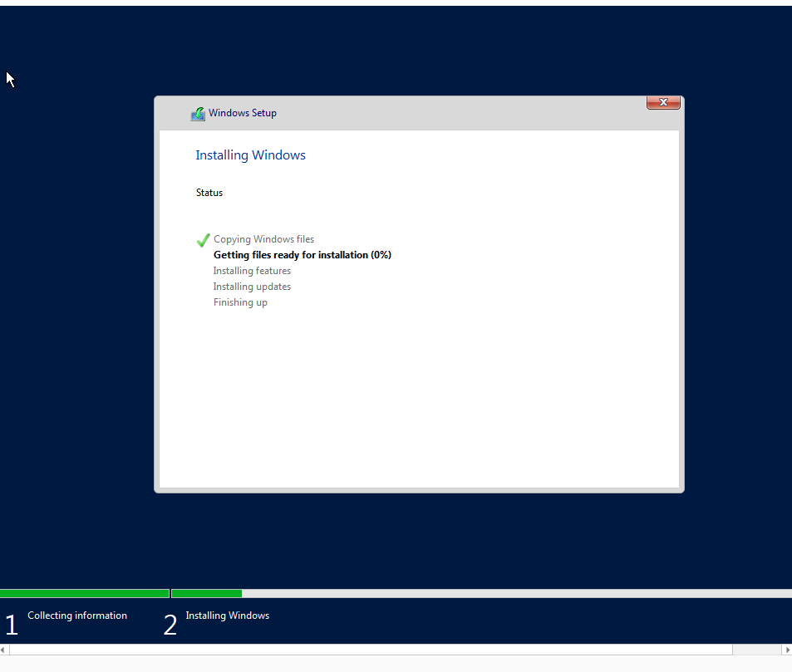Screen dimensions: 792x672
Task: Close the Windows Setup dialog
Action: click(x=663, y=102)
